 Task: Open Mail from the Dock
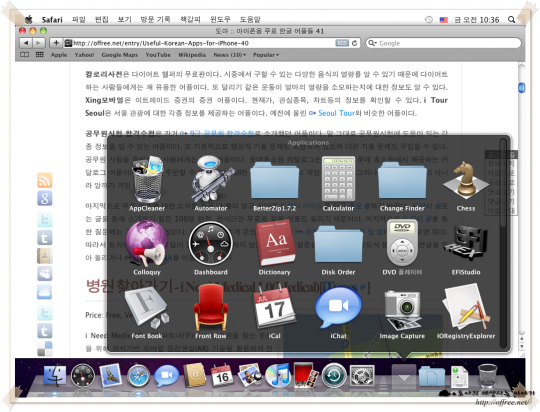pyautogui.click(x=110, y=375)
